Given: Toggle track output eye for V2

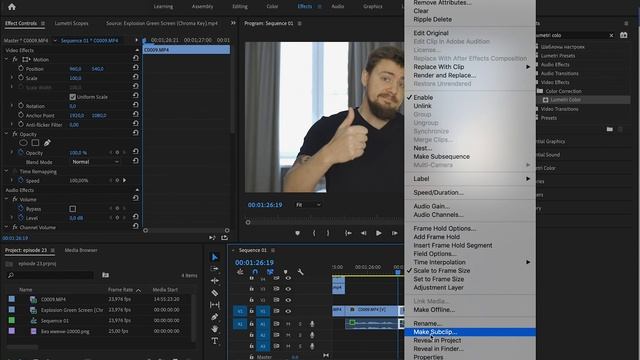Looking at the screenshot, I should click(x=288, y=300).
